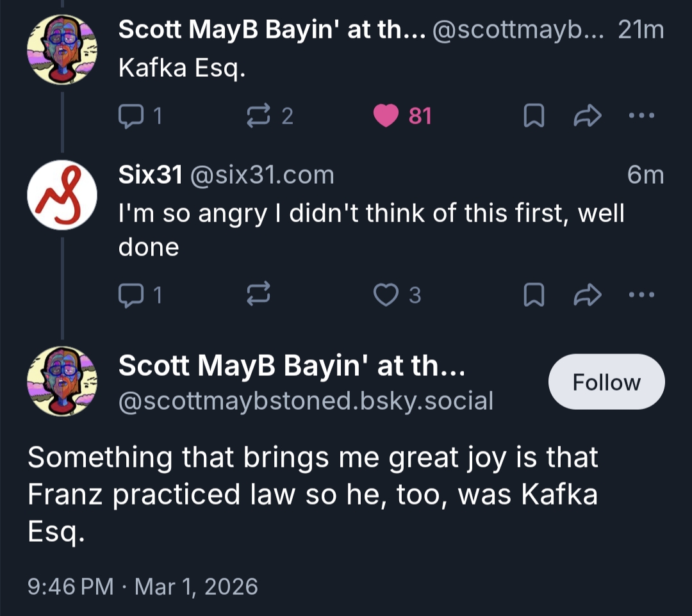The height and width of the screenshot is (616, 692).
Task: Repost Six31's comment
Action: (x=259, y=295)
